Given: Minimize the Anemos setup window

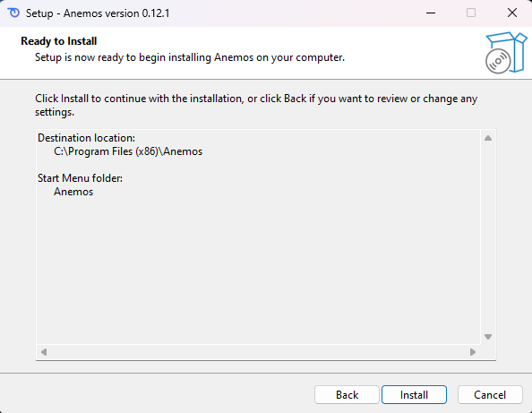Looking at the screenshot, I should point(431,13).
